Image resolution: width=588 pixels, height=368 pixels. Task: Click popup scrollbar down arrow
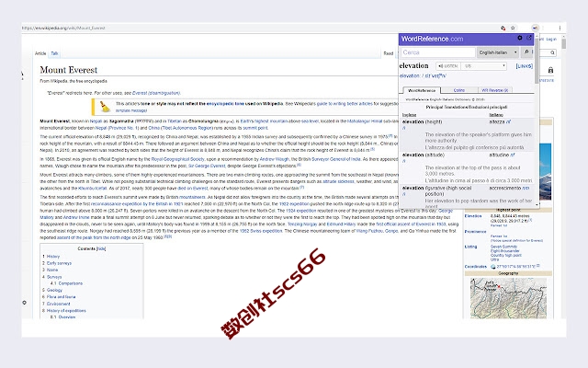537,205
